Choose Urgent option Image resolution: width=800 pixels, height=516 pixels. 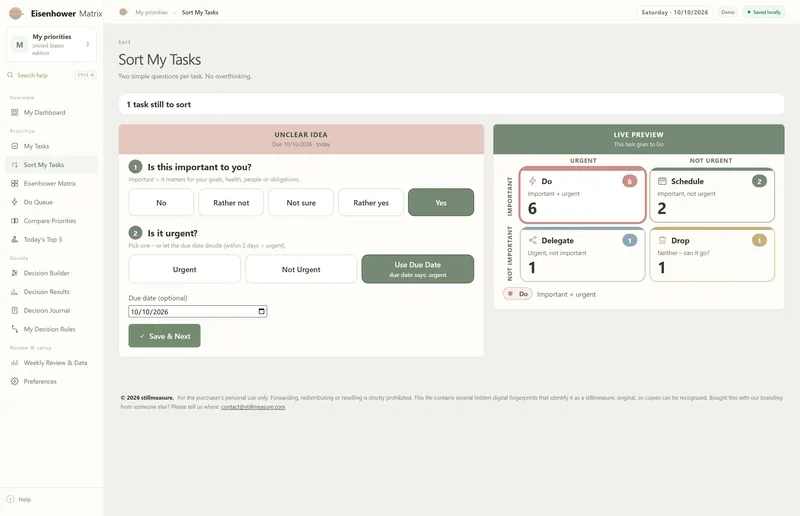(x=184, y=269)
